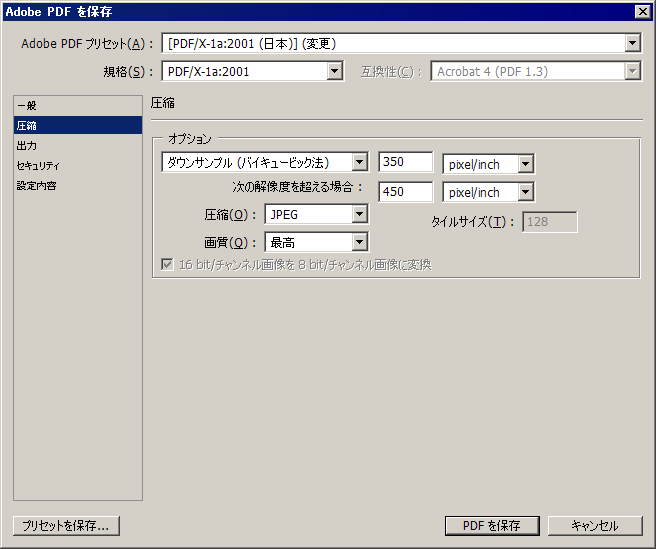Toggle the 16 bit to 8 bit conversion checkbox
Viewport: 656px width, 549px height.
pos(168,265)
